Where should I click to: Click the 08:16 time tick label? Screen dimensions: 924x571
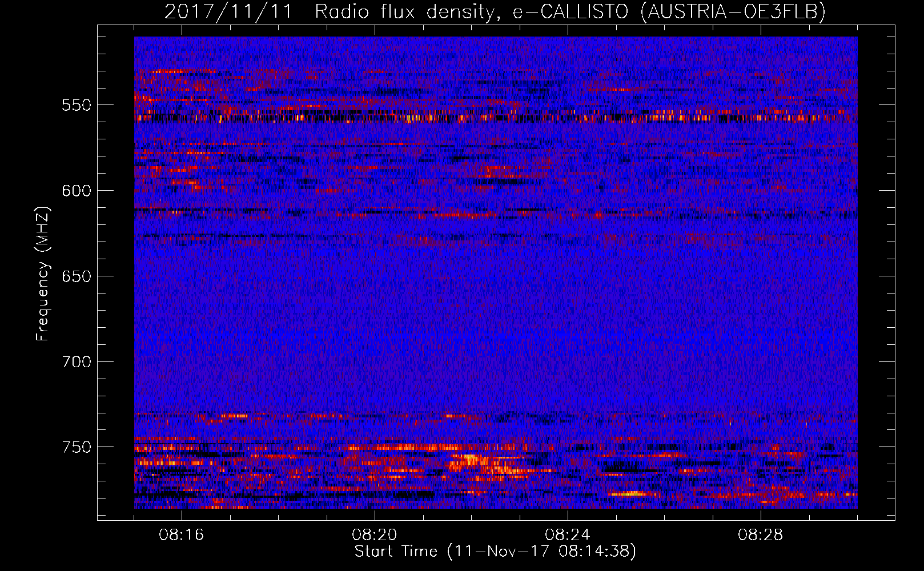[x=182, y=535]
